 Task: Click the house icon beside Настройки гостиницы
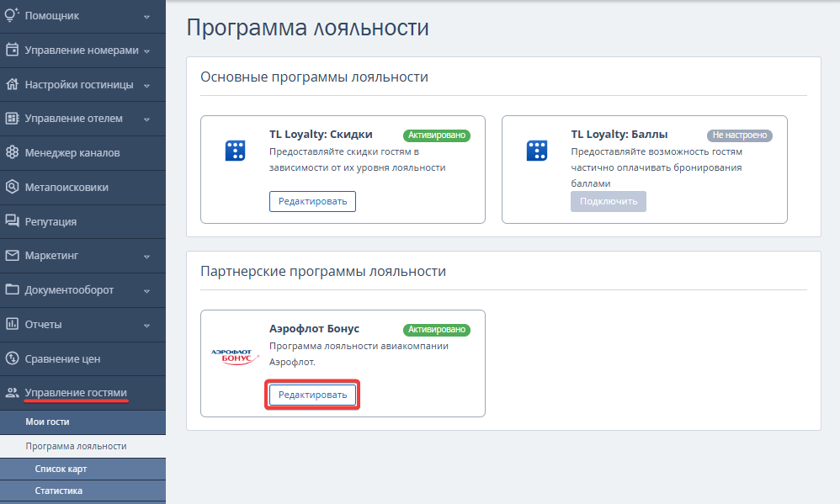12,84
